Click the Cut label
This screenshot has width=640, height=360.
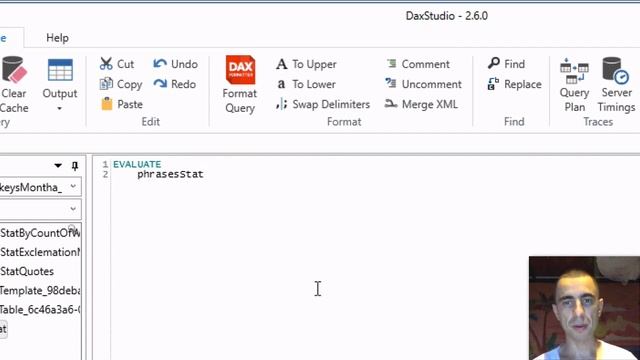(x=125, y=64)
